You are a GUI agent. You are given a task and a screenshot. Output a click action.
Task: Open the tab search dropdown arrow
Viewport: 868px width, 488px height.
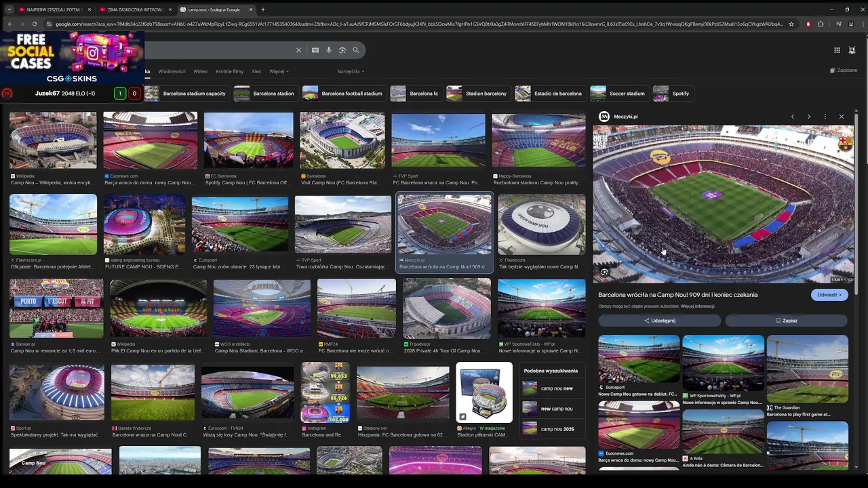(9, 9)
